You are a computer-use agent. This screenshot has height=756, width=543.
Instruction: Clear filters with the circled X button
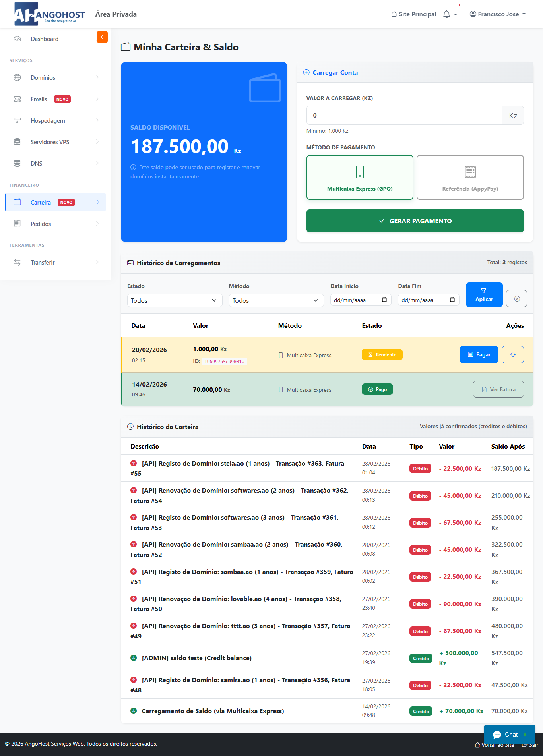516,299
